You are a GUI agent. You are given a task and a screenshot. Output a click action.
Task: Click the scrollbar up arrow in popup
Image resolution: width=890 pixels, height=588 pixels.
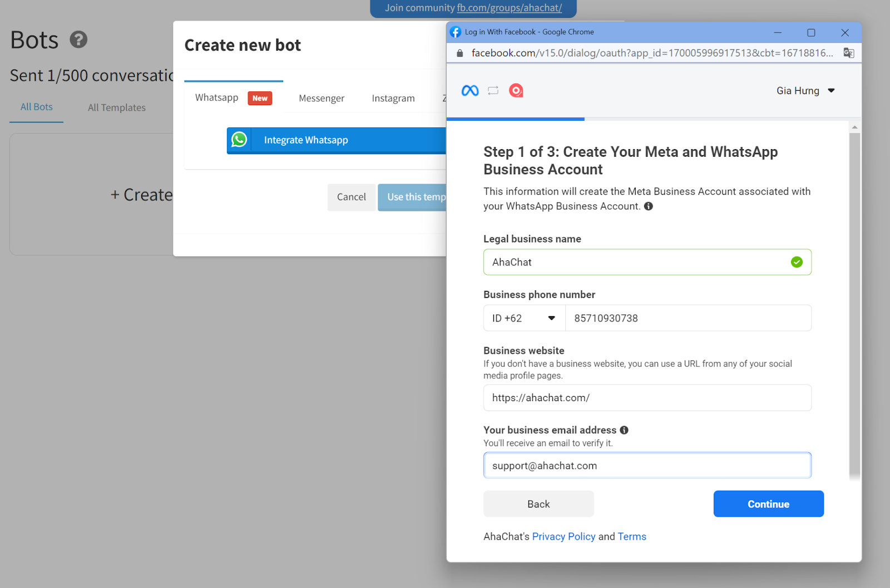tap(855, 127)
